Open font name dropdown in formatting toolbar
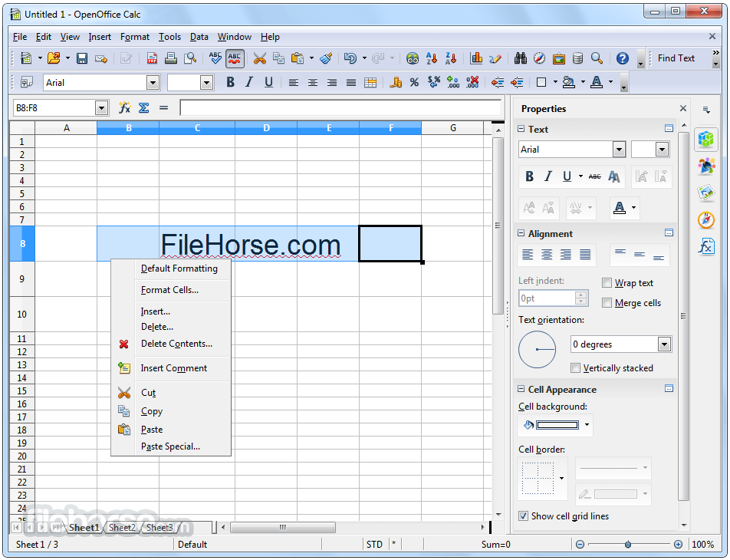730x560 pixels. tap(153, 83)
